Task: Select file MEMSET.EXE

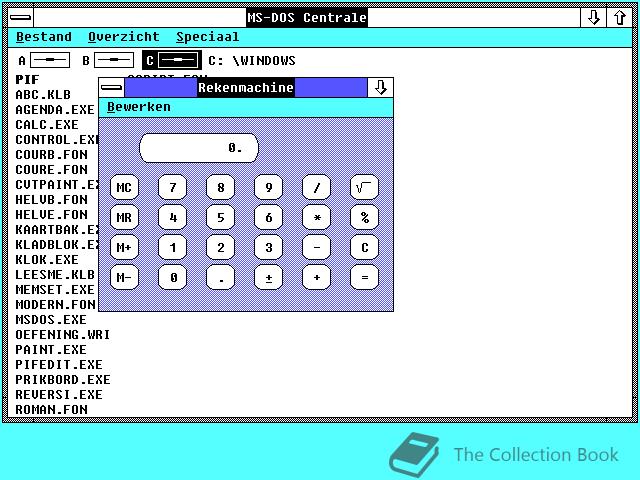Action: point(55,290)
